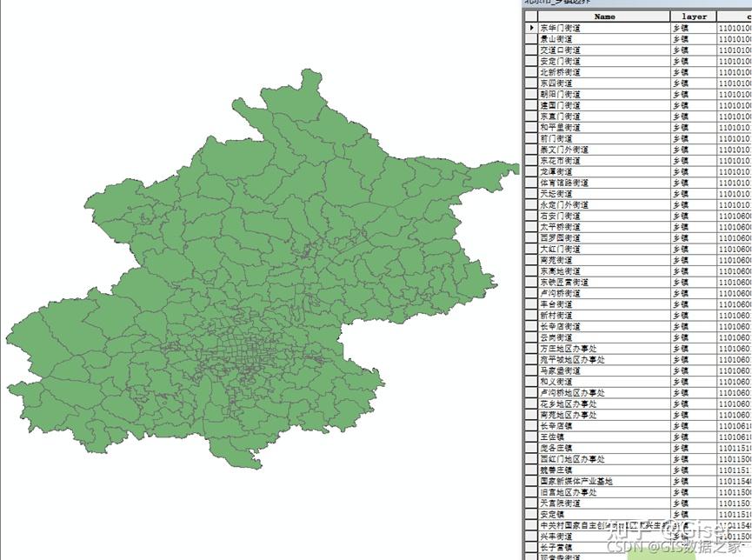752x560 pixels.
Task: Click the 朝阳门街道 name cell
Action: click(604, 95)
